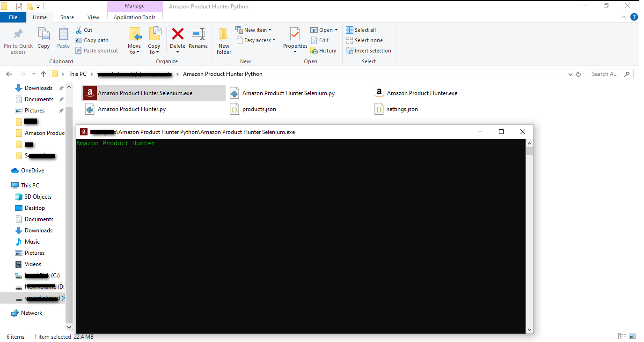Open the recent locations dropdown arrow
This screenshot has height=342, width=644.
tap(34, 74)
